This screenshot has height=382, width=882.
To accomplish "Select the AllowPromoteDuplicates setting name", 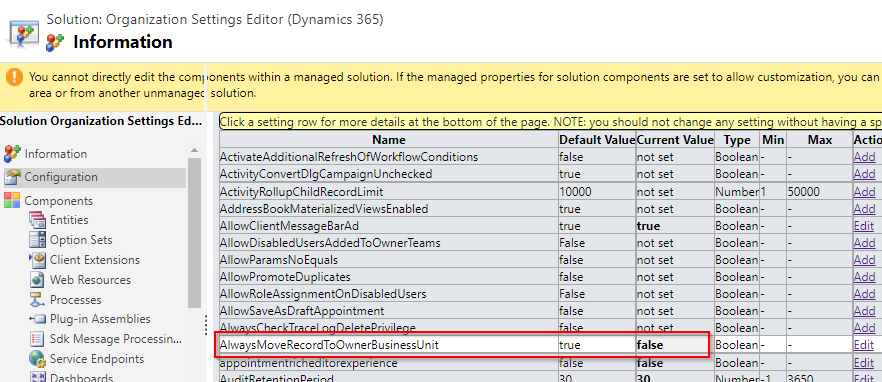I will tap(285, 277).
